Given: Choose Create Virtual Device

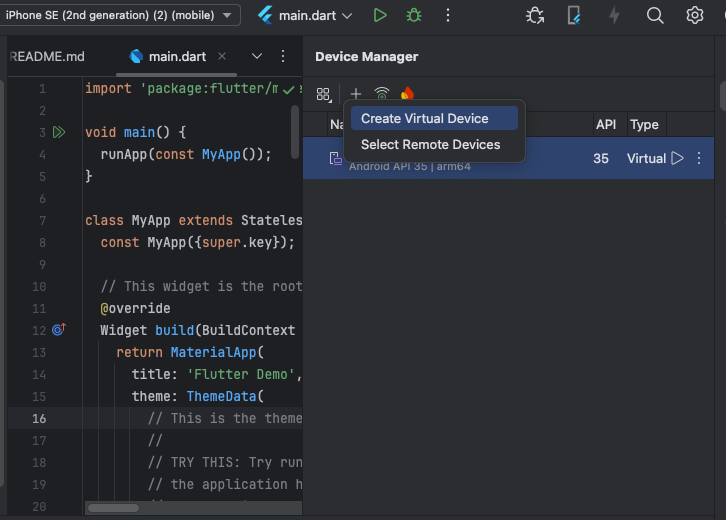Looking at the screenshot, I should click(434, 119).
